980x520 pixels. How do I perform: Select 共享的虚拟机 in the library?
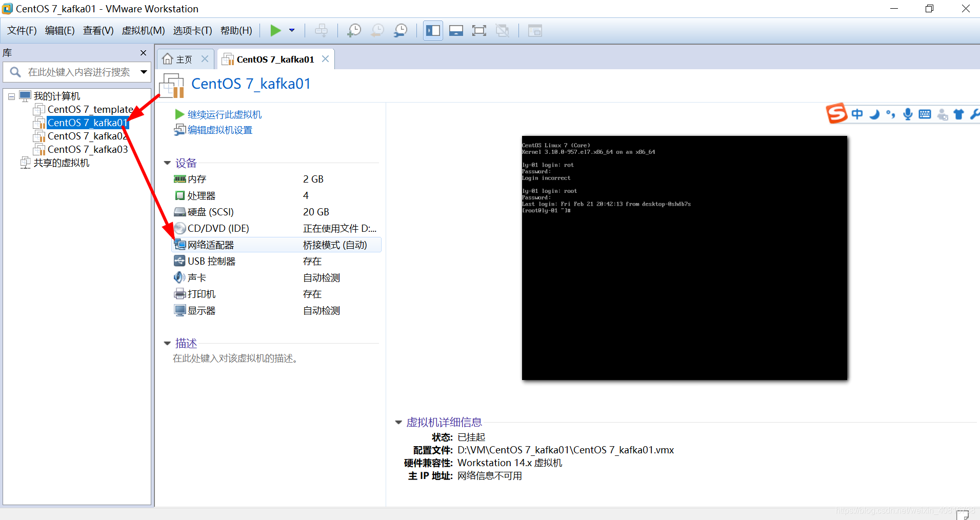(x=62, y=163)
